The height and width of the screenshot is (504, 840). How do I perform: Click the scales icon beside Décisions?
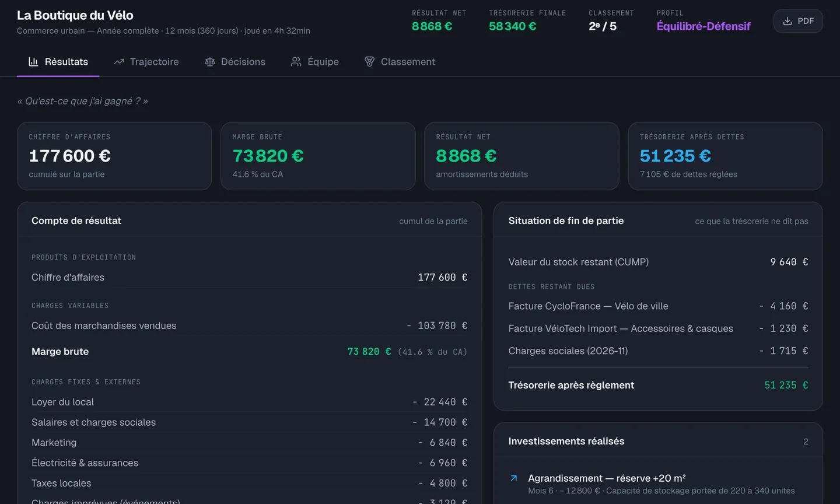[210, 62]
